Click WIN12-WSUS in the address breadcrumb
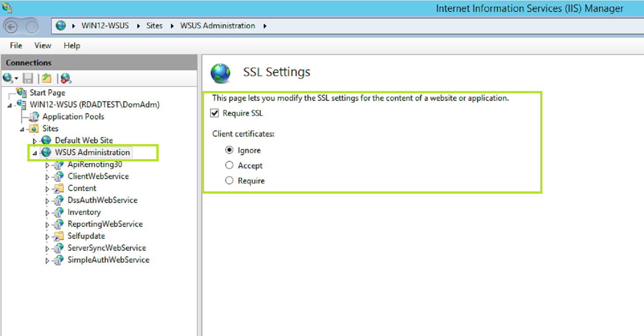 click(105, 26)
